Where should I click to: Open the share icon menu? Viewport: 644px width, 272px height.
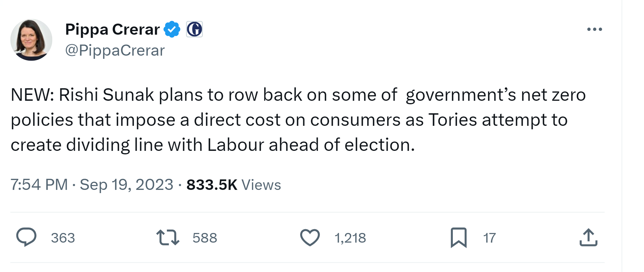point(588,237)
